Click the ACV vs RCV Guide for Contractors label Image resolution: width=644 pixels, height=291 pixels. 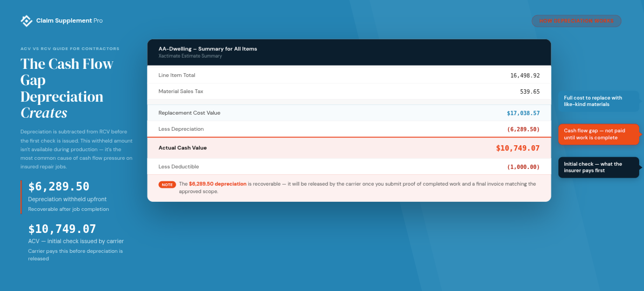tap(70, 49)
